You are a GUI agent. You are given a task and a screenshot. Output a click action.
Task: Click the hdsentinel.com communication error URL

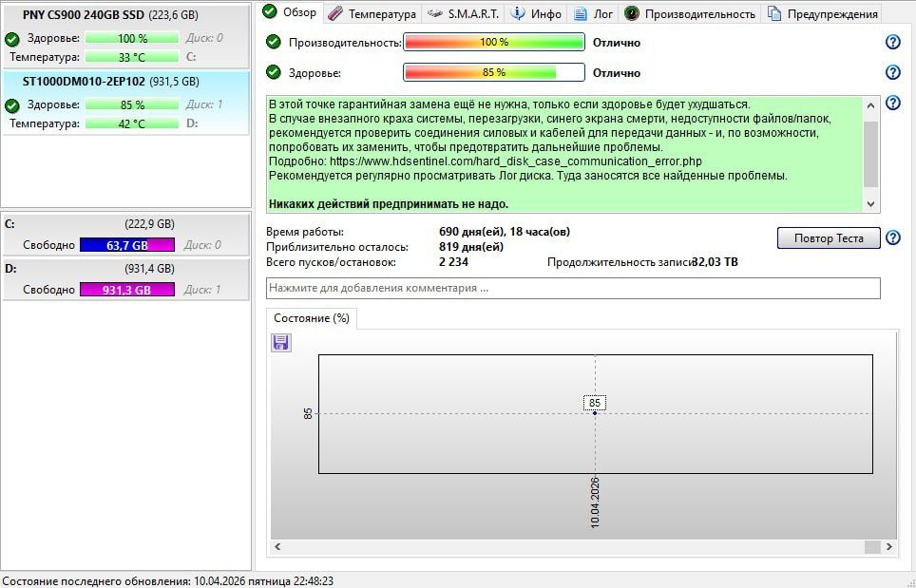(x=515, y=161)
